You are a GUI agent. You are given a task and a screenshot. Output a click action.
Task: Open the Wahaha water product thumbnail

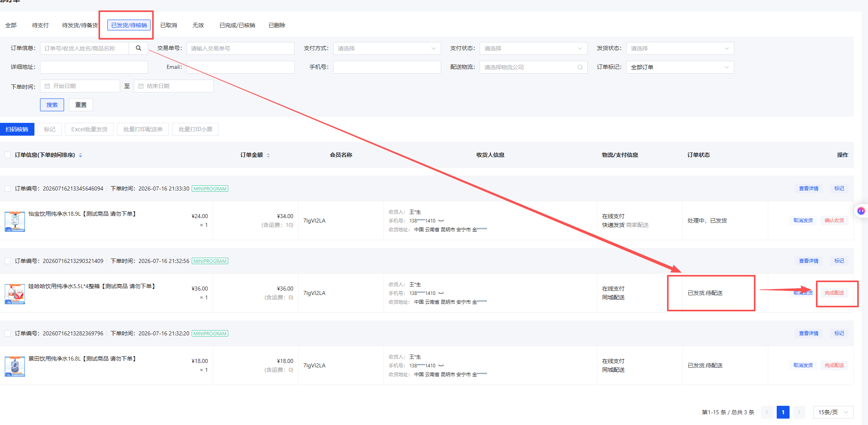point(15,294)
